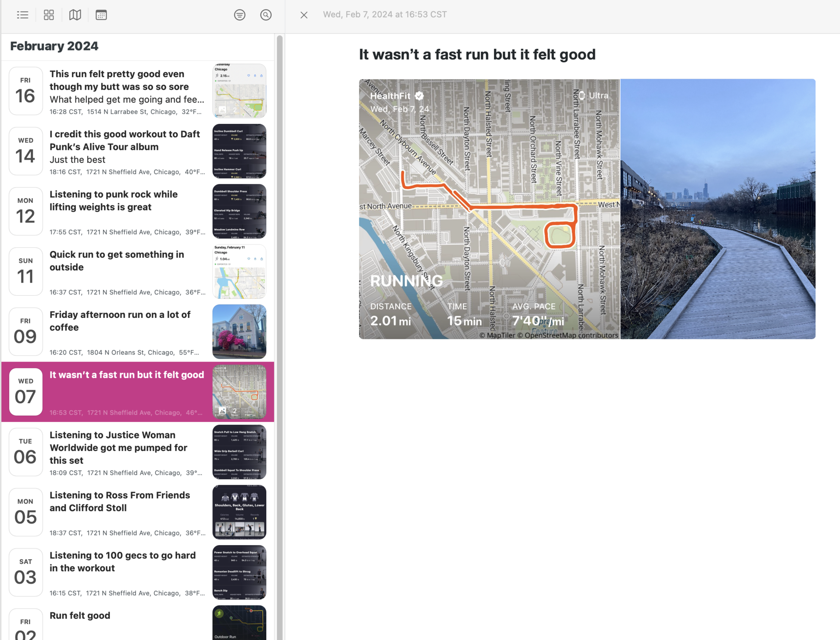Click the entry date Wed, Feb 7, 2024 header

point(385,15)
